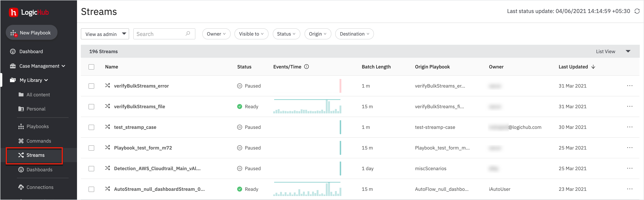
Task: Open the more options menu for verifyBulkStreams_error
Action: [x=630, y=86]
